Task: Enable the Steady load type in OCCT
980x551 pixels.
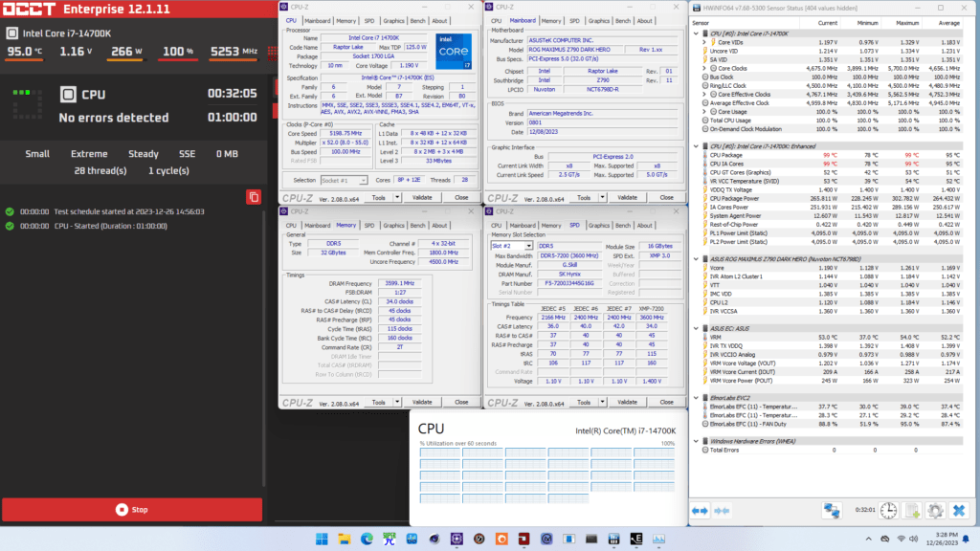Action: click(x=143, y=153)
